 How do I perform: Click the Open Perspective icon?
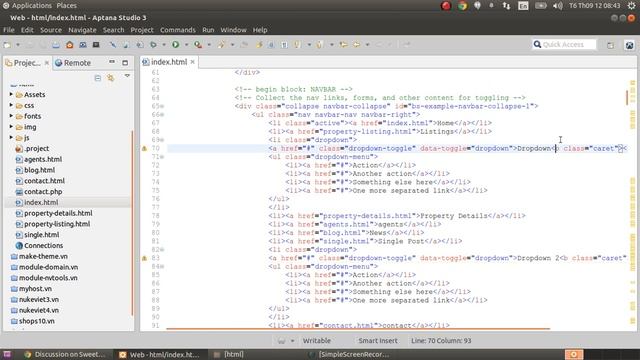(610, 45)
